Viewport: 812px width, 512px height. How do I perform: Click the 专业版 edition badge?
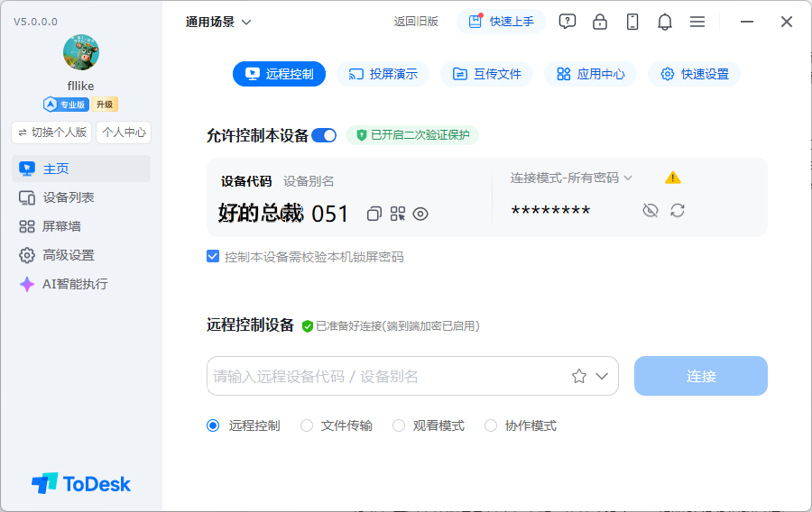(66, 105)
